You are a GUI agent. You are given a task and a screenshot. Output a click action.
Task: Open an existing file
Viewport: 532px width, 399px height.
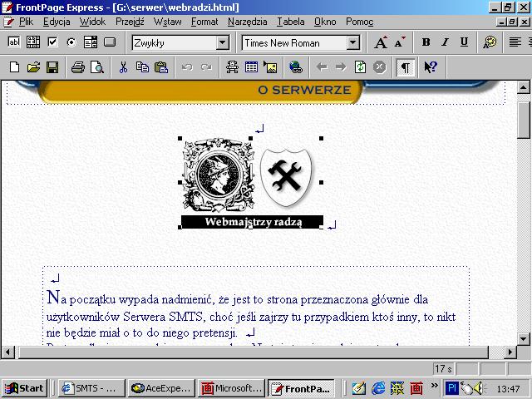pyautogui.click(x=33, y=67)
